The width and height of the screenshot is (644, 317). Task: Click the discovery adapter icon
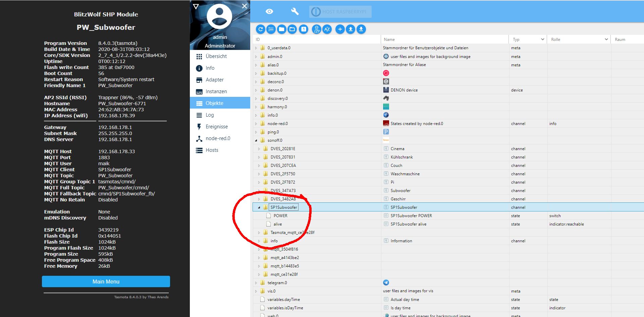pyautogui.click(x=386, y=98)
